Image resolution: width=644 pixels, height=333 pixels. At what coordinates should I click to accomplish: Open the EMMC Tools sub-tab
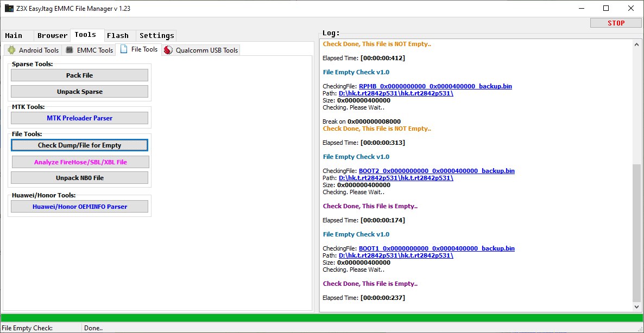89,50
